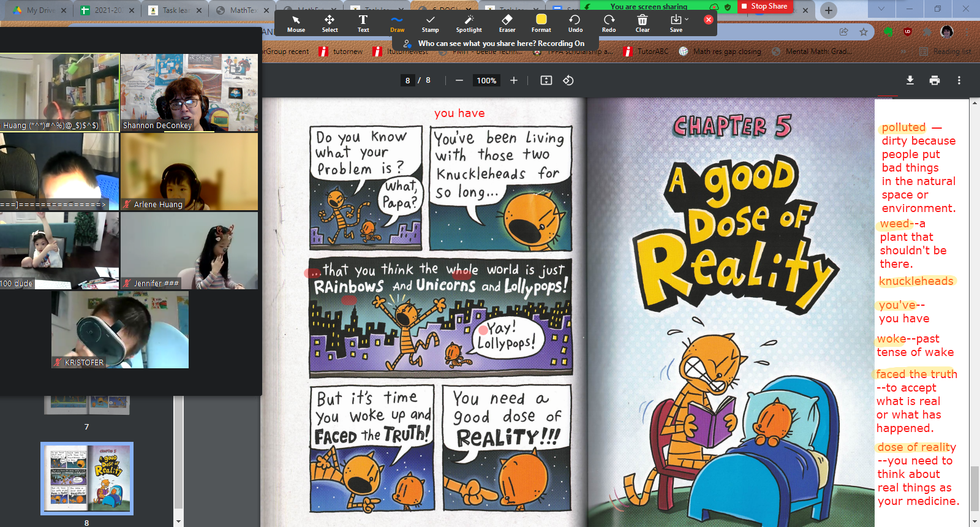Screen dimensions: 980x527
Task: Print the PDF document
Action: coord(935,80)
